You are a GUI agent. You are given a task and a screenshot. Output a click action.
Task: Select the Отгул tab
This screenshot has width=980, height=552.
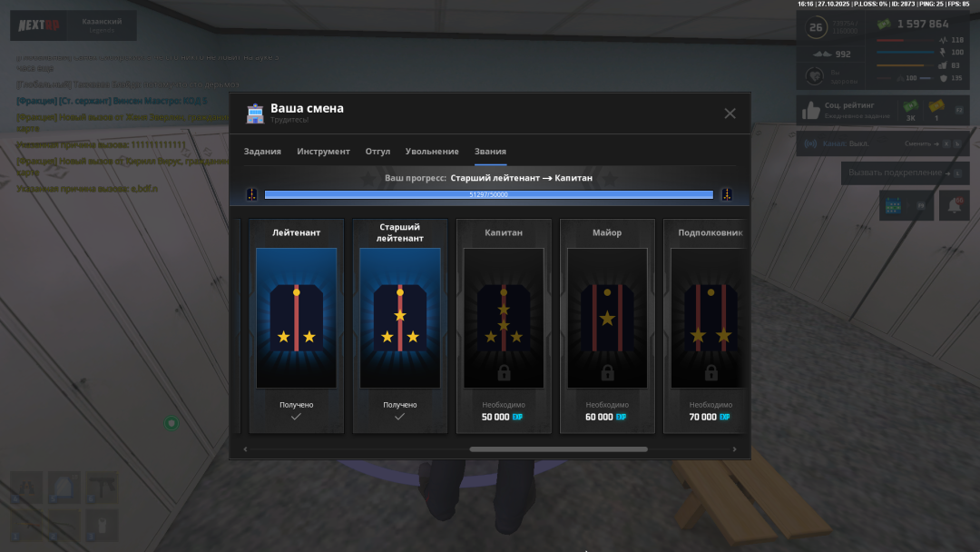377,152
